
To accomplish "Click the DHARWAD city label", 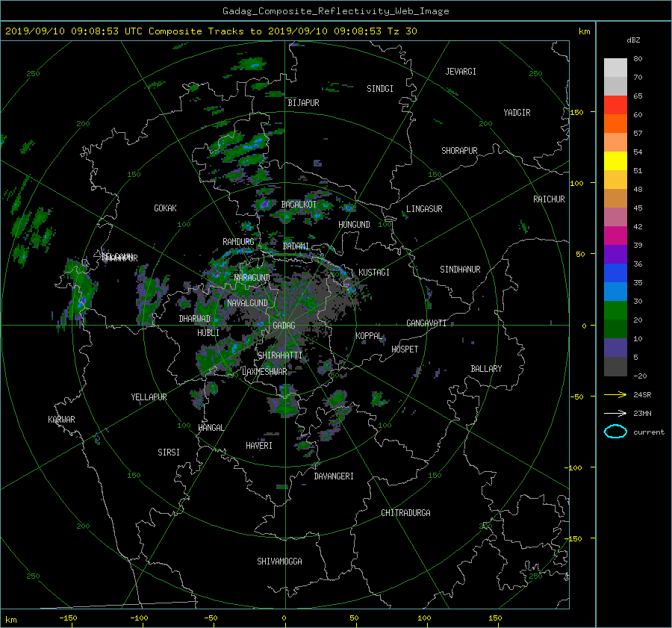I will pyautogui.click(x=195, y=319).
